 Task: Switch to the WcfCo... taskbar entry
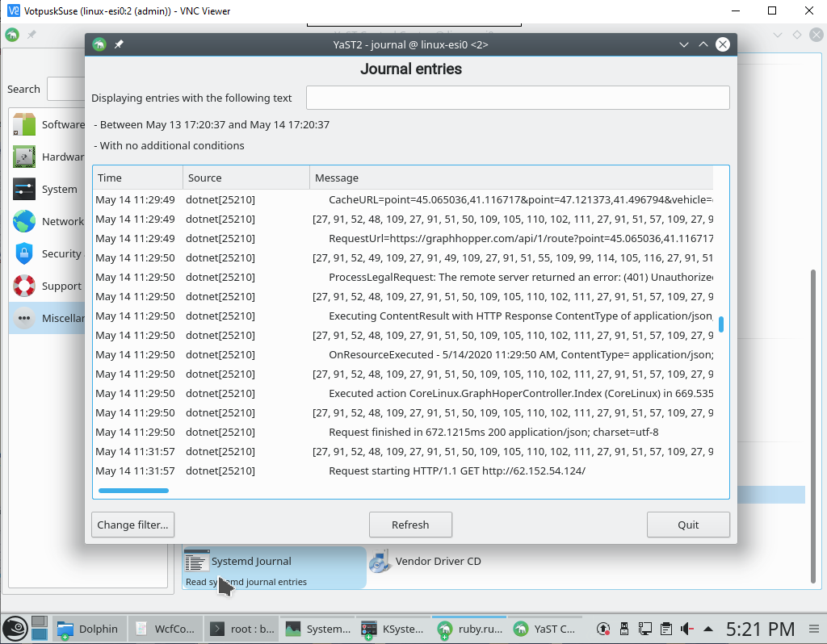tap(166, 629)
